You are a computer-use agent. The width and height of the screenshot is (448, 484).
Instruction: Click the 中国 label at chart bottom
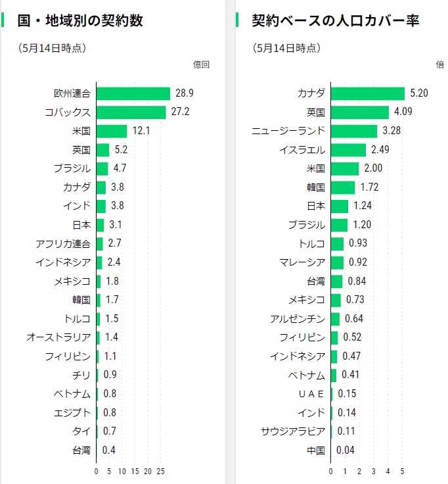tap(316, 451)
